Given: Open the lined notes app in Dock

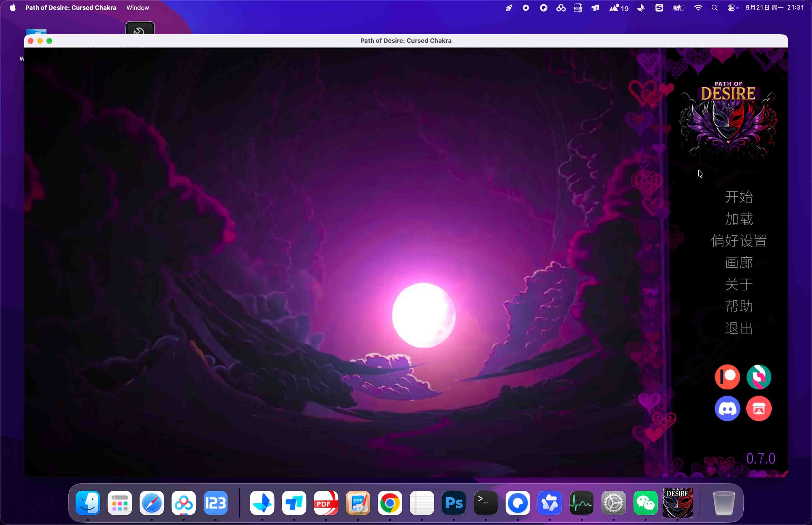Looking at the screenshot, I should [422, 503].
